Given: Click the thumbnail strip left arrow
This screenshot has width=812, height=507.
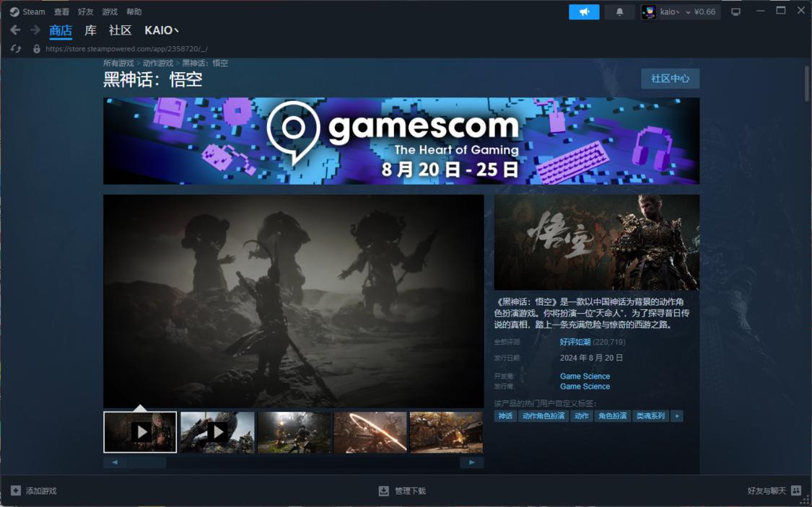Looking at the screenshot, I should pos(115,462).
